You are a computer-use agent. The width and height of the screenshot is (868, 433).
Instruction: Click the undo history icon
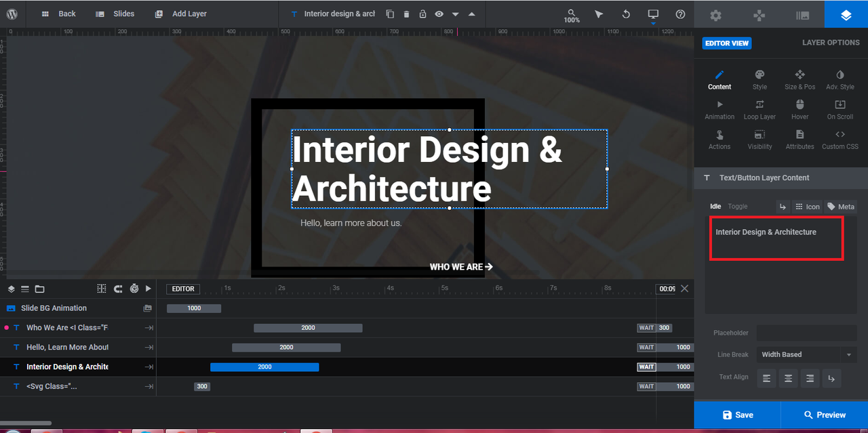(626, 14)
